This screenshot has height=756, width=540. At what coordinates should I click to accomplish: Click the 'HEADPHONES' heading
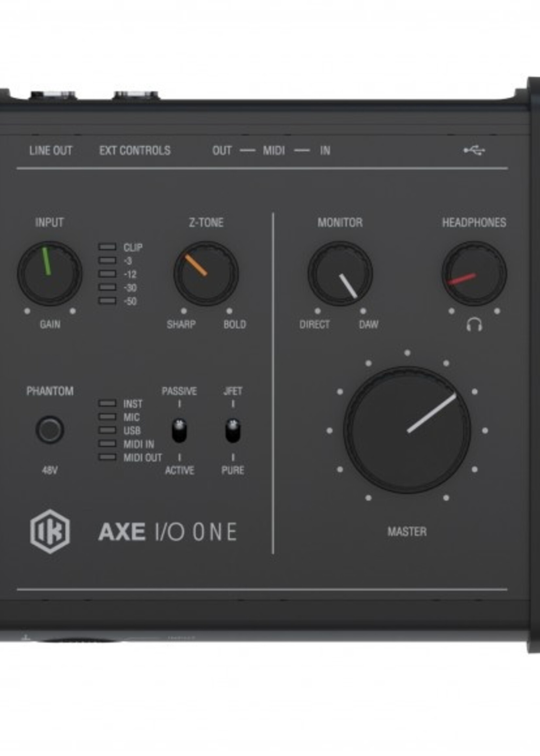(x=474, y=222)
